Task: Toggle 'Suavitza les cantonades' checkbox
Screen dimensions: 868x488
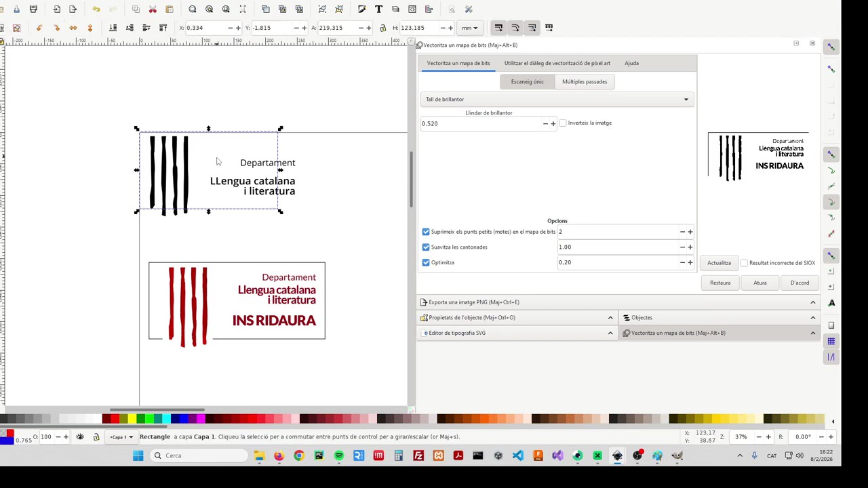Action: [x=426, y=247]
